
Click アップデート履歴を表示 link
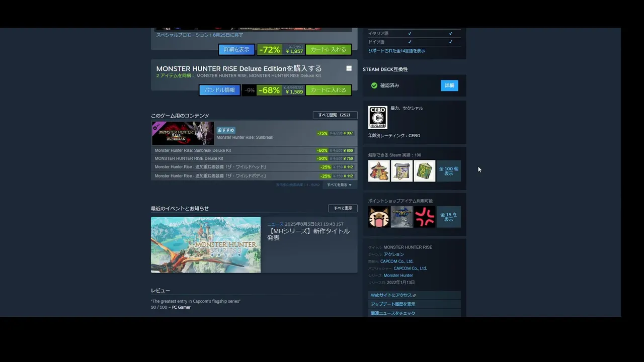[415, 304]
